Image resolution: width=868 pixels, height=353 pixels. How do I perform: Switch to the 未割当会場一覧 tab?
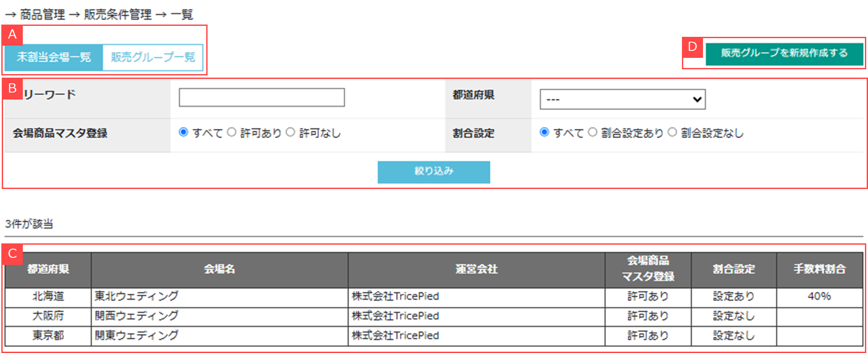54,57
